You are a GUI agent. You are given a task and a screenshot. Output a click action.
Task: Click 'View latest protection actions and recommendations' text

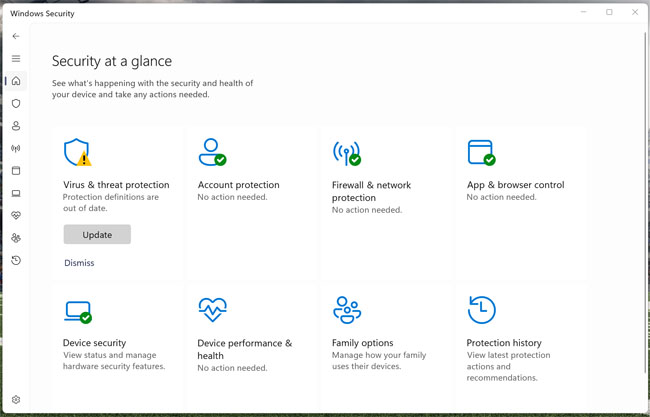pos(508,366)
